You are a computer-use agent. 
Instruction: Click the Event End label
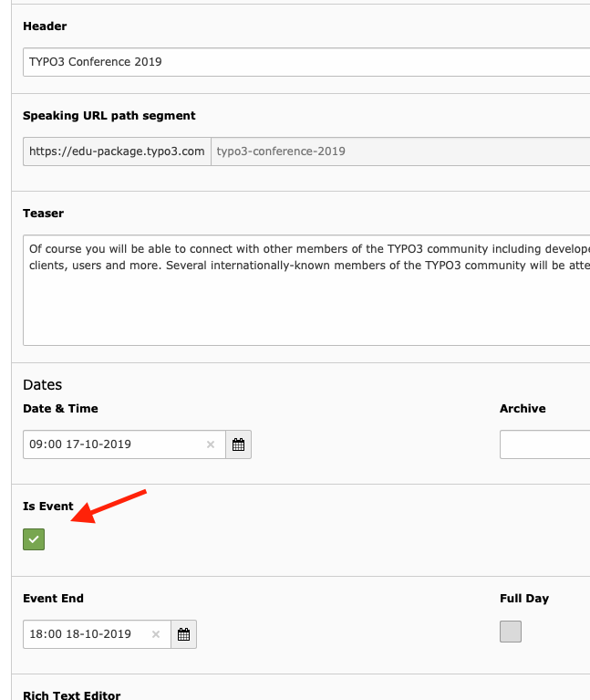click(x=53, y=599)
